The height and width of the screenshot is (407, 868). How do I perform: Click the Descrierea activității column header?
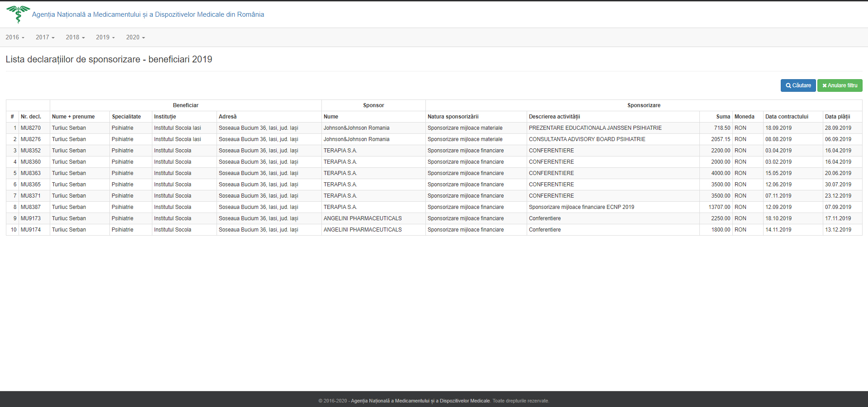click(554, 117)
